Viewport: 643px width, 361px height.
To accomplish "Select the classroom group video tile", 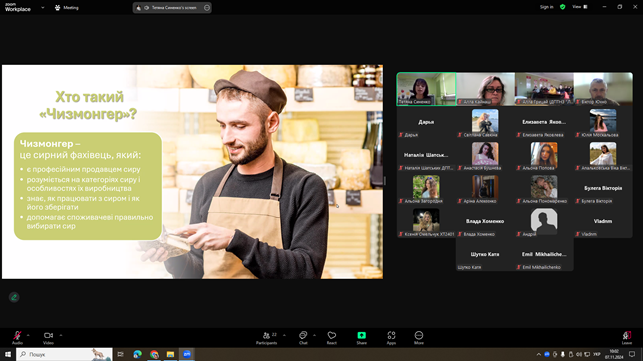I will pos(544,89).
